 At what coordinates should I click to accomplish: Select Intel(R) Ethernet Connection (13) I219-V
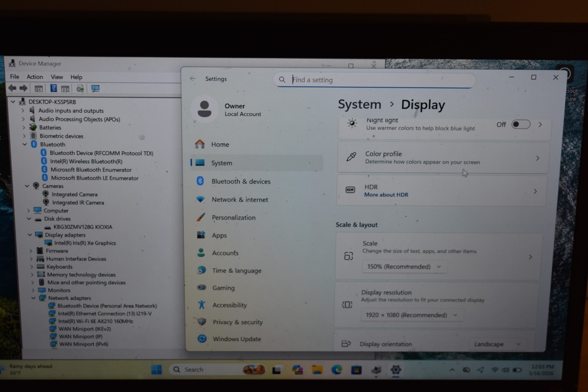coord(105,313)
